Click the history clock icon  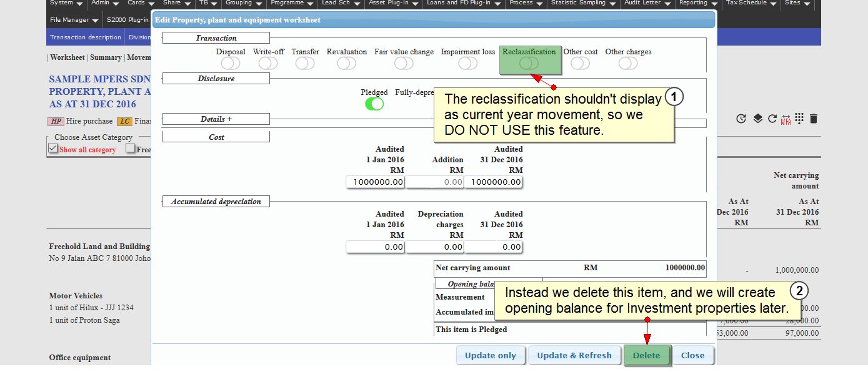[x=741, y=119]
